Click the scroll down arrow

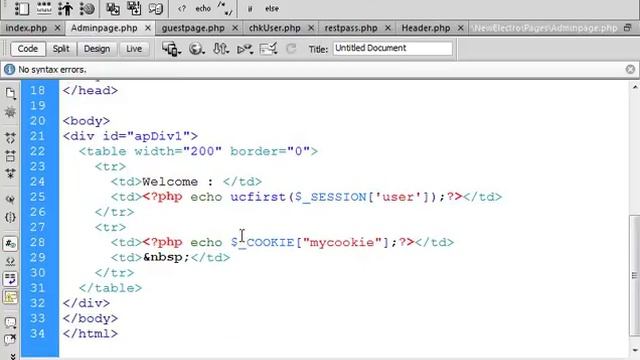(x=635, y=350)
